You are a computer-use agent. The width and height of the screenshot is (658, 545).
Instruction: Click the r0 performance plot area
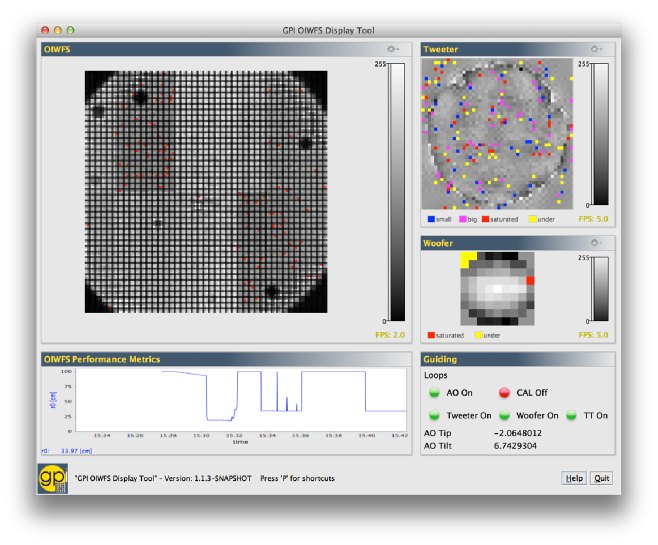click(x=242, y=400)
